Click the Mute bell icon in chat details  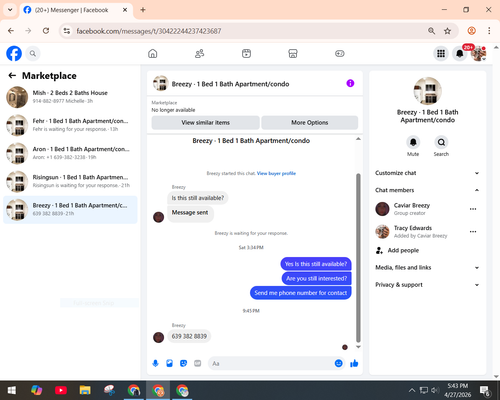[x=413, y=142]
